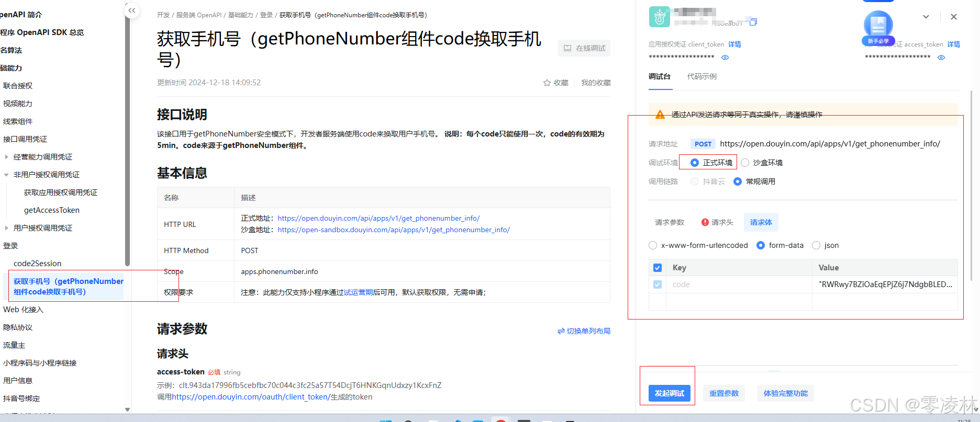This screenshot has width=980, height=422.
Task: Select the 抖音云 radio option
Action: tap(695, 181)
